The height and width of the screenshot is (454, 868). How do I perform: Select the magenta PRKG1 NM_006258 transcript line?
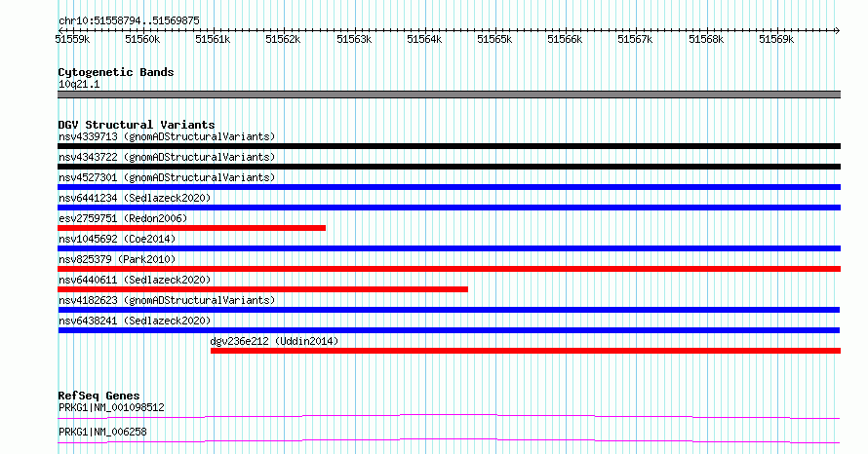tap(449, 440)
